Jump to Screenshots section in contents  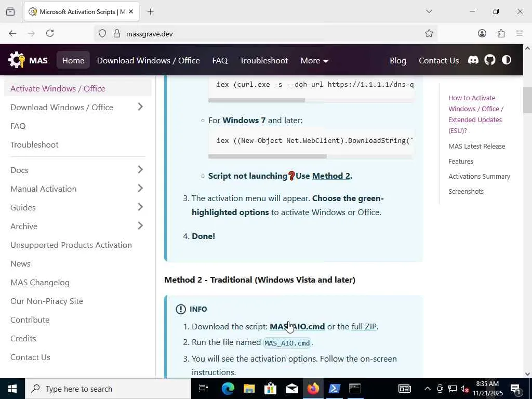coord(466,191)
